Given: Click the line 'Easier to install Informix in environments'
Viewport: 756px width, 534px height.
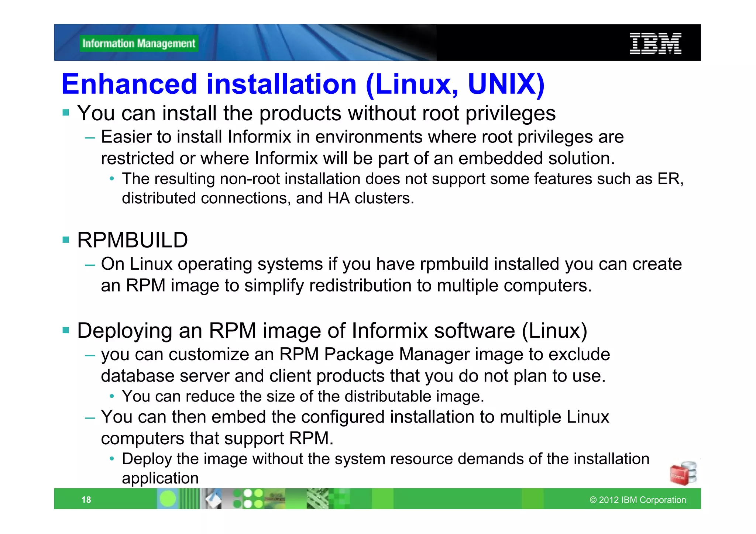Looking at the screenshot, I should point(362,137).
